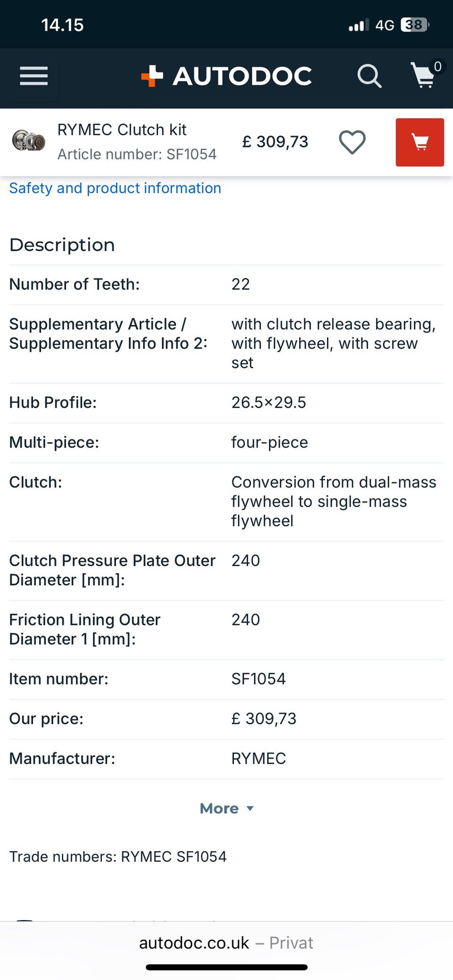Open Safety and product information link
The width and height of the screenshot is (453, 980).
(x=115, y=188)
